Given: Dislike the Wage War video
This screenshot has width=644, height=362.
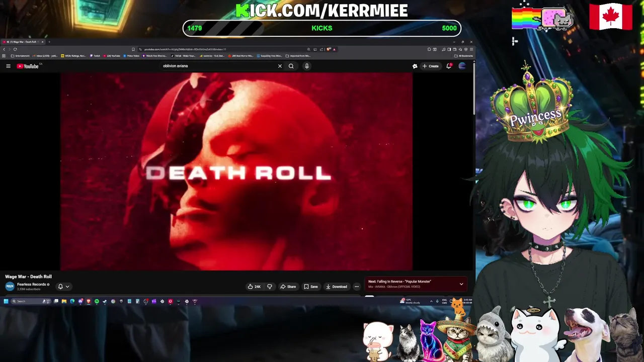Looking at the screenshot, I should [x=270, y=287].
